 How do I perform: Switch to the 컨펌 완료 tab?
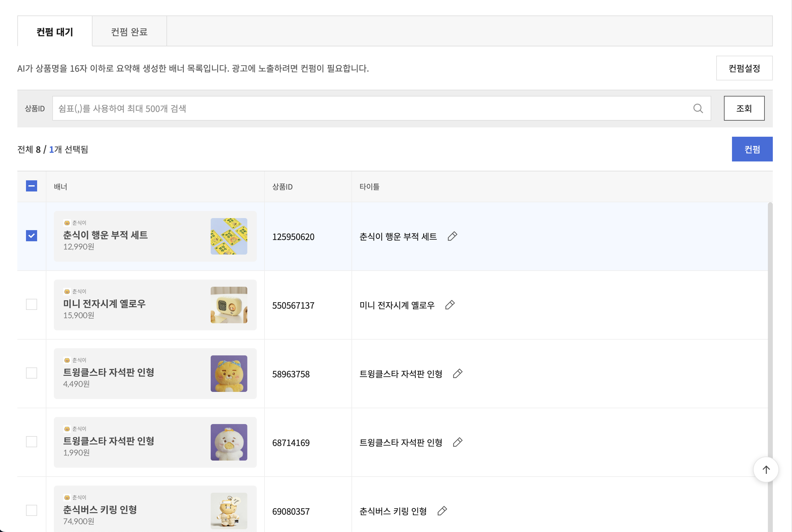(129, 32)
